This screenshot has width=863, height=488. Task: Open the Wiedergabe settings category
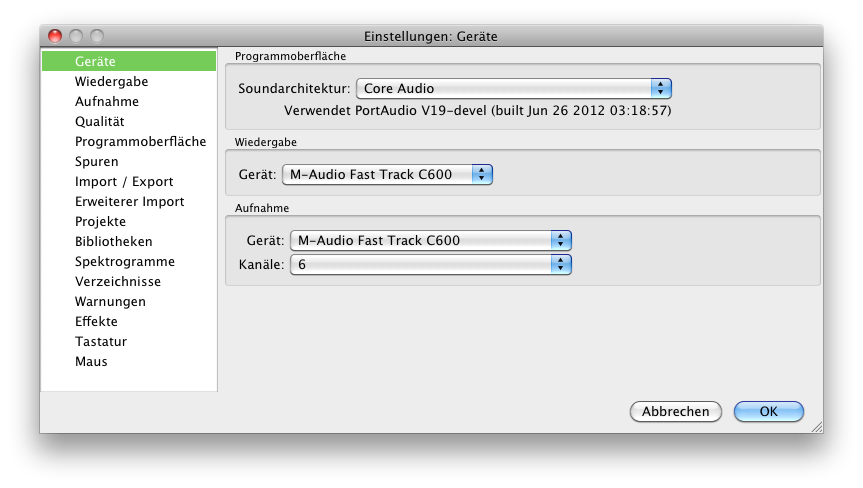[129, 81]
